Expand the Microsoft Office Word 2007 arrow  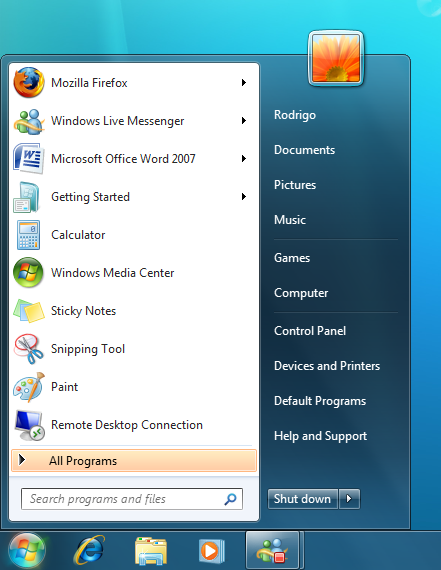(244, 158)
